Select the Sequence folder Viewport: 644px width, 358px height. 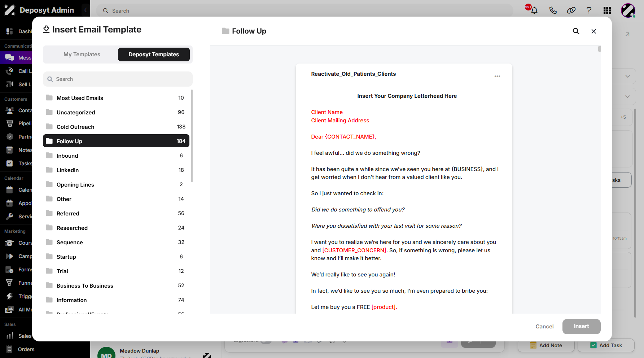click(x=116, y=242)
